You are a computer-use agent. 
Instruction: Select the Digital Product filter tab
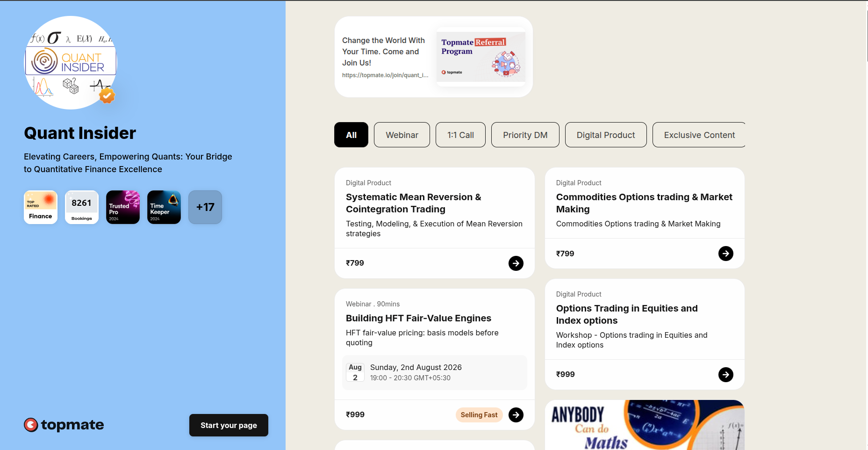[x=606, y=135]
